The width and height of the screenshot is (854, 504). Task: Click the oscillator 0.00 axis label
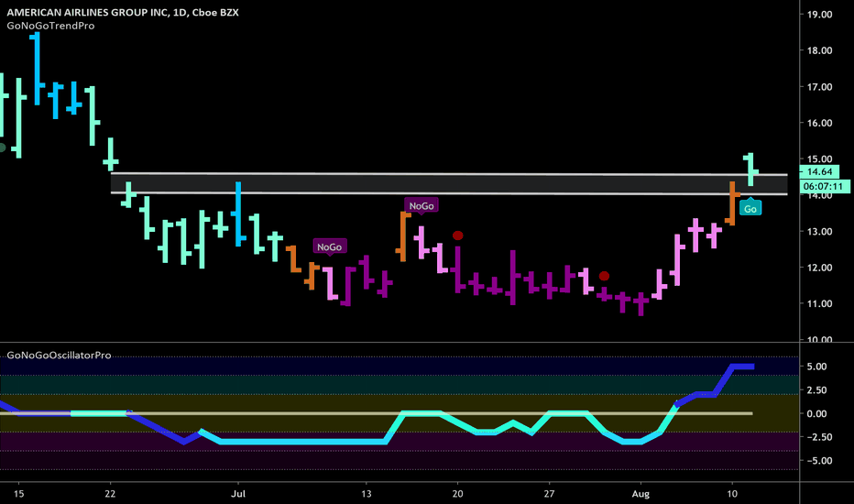[x=817, y=413]
